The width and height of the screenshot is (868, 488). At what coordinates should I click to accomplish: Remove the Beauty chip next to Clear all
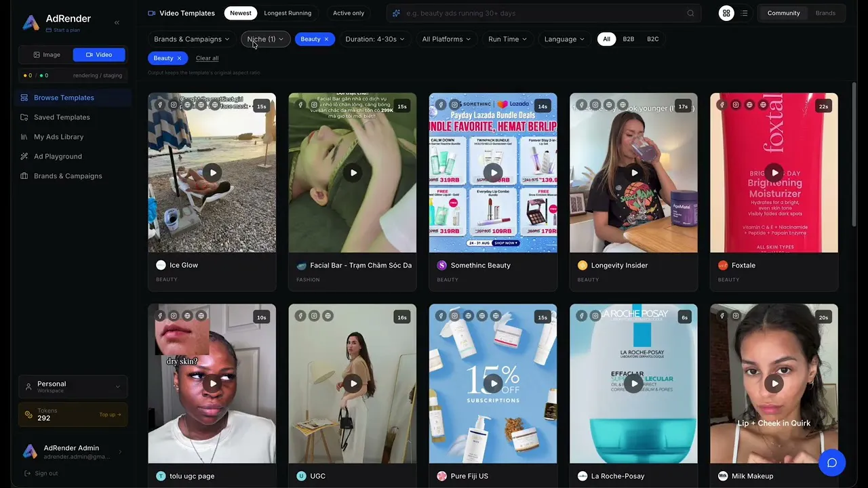pos(179,58)
